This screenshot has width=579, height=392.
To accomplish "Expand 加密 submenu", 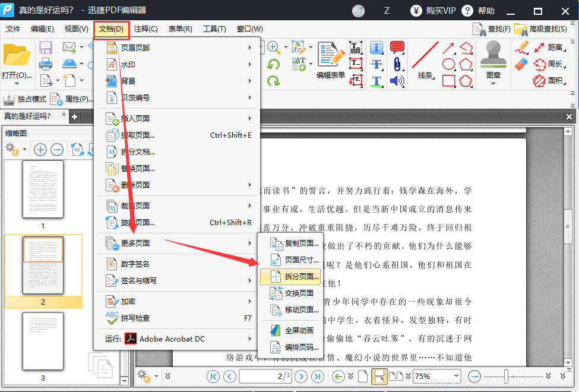I will coord(178,302).
